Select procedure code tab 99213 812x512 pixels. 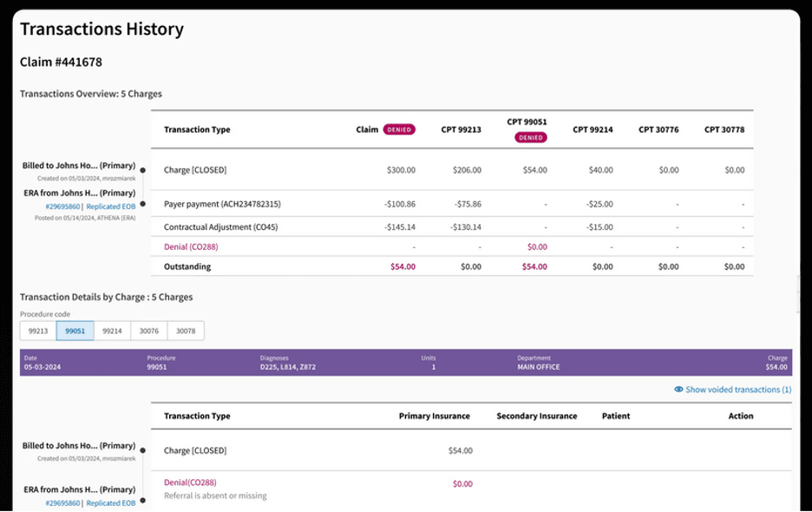[x=38, y=331]
